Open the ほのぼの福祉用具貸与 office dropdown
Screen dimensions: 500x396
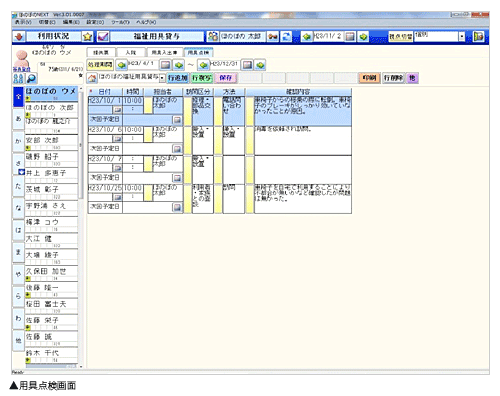click(x=162, y=78)
